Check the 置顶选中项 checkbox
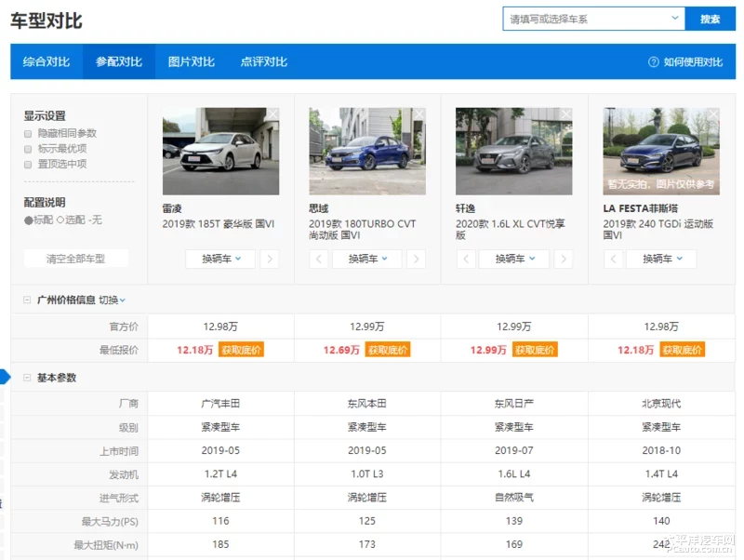This screenshot has height=560, width=744. point(28,165)
